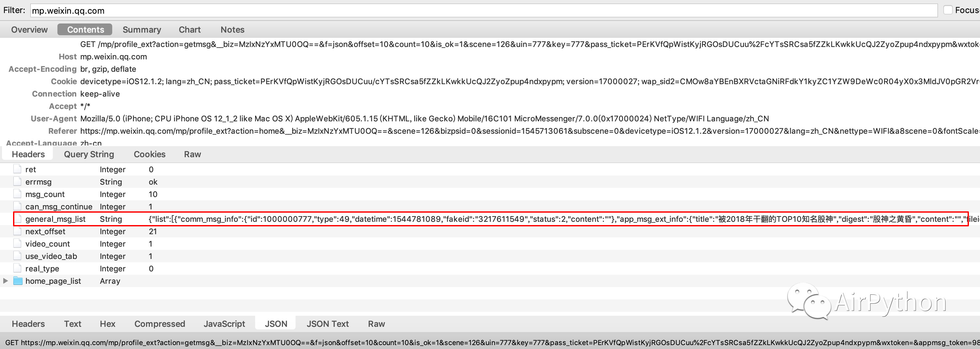Click the Referer URL value
This screenshot has width=980, height=349.
pyautogui.click(x=530, y=131)
